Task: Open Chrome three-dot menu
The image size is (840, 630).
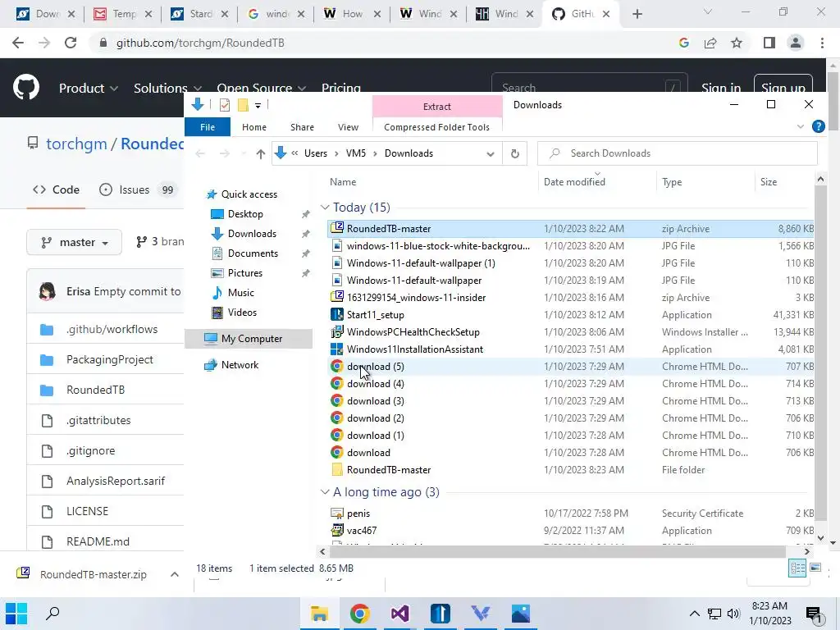Action: [x=822, y=43]
